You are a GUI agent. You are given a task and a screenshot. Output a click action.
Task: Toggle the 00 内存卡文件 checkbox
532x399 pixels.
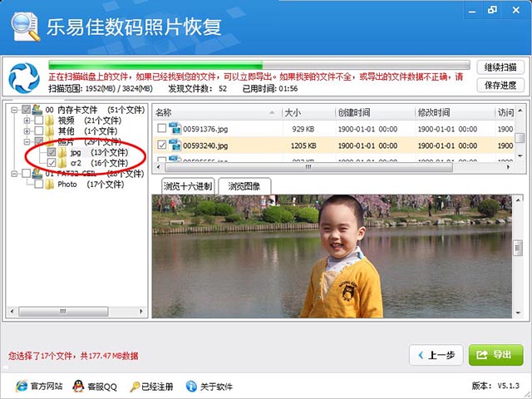pyautogui.click(x=26, y=110)
